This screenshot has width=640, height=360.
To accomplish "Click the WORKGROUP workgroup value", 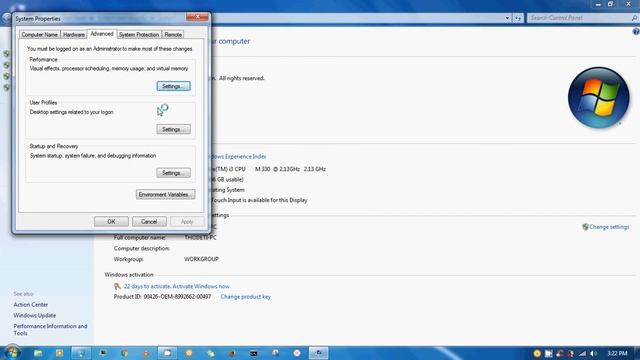I will coord(201,259).
